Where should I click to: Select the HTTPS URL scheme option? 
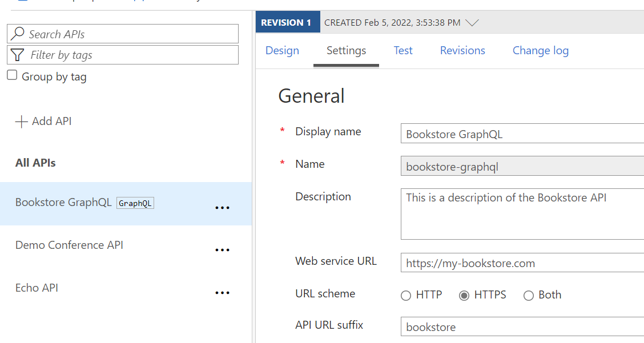click(464, 296)
